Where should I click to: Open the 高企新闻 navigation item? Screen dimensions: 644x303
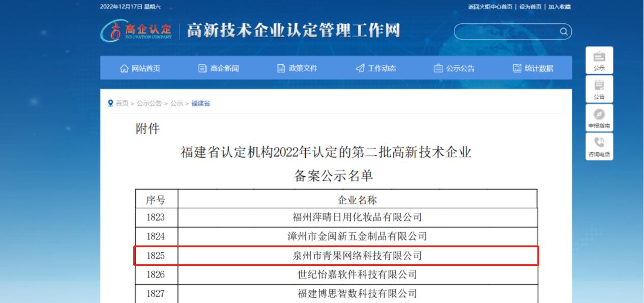[219, 68]
